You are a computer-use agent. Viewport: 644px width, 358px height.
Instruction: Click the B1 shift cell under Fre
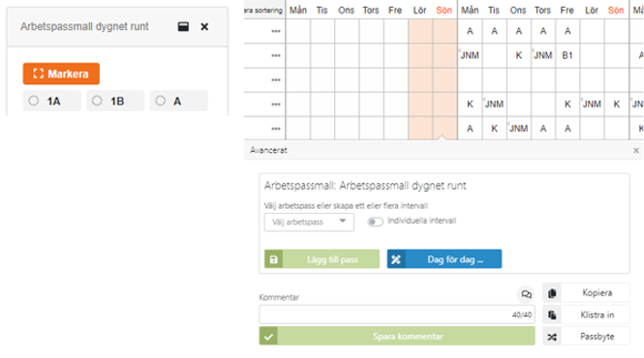coord(567,55)
